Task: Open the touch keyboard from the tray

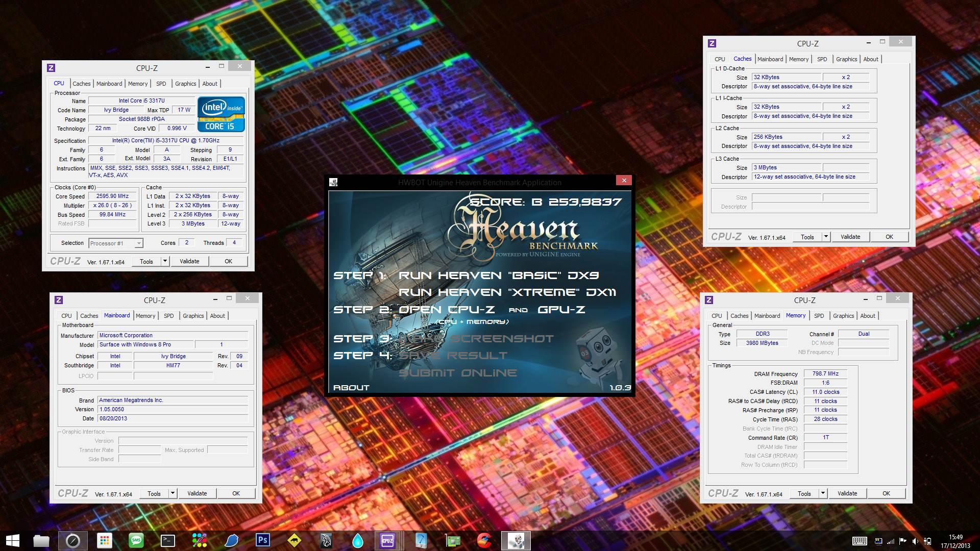Action: (x=860, y=541)
